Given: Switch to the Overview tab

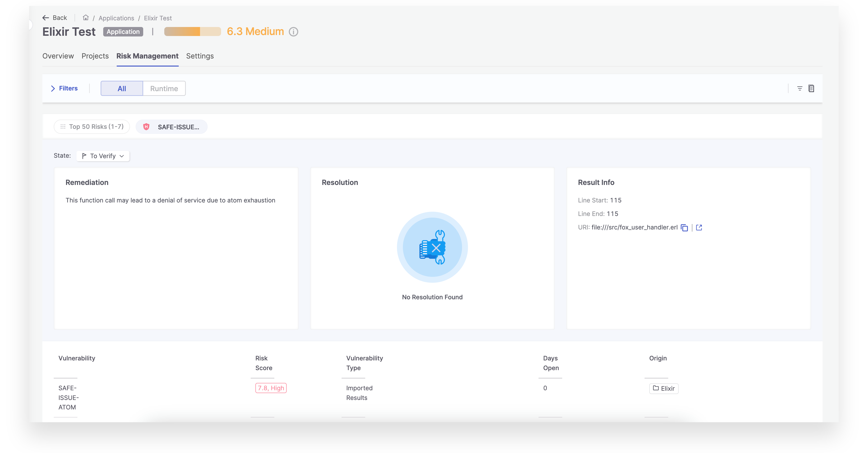Looking at the screenshot, I should click(58, 56).
